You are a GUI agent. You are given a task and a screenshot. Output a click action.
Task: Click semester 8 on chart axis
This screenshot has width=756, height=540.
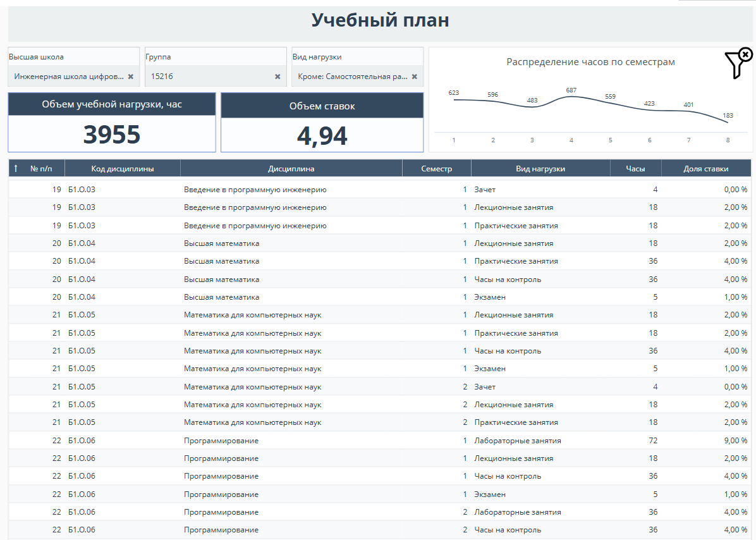tap(728, 140)
